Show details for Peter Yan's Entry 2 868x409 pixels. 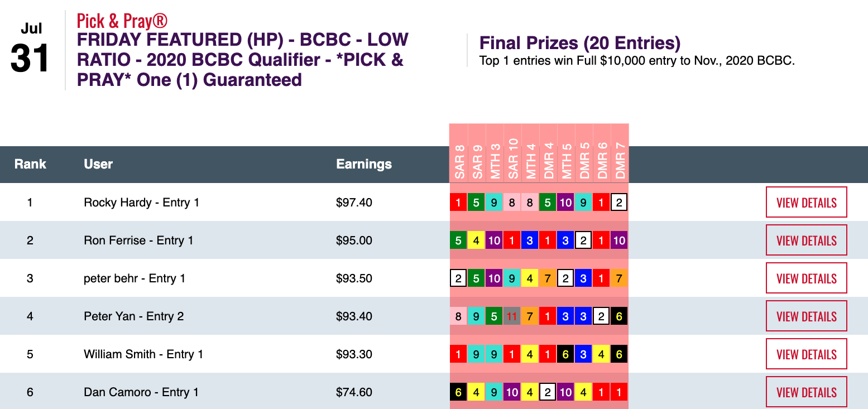[806, 316]
